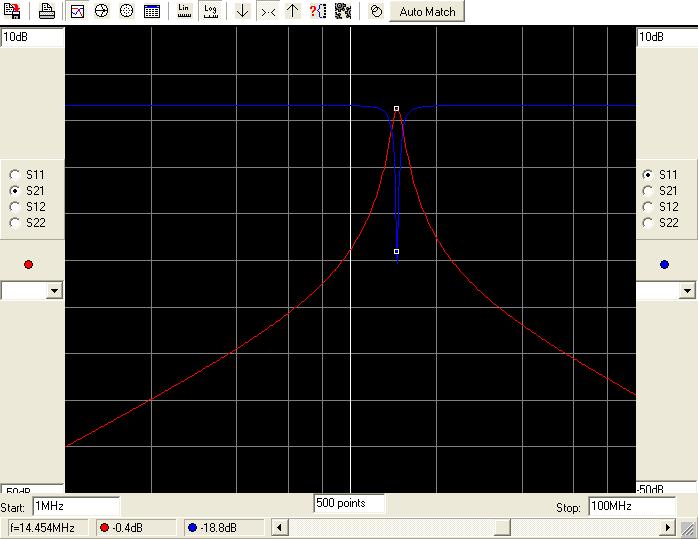
Task: Click the red trace color dot
Action: pos(28,264)
